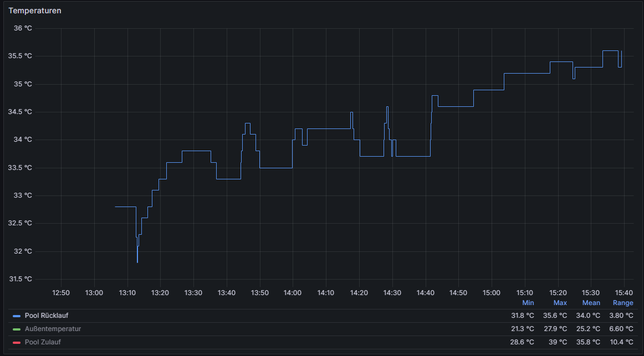Click the Außentemperatur mean value 25.2 °C
Image resolution: width=644 pixels, height=356 pixels.
point(588,329)
